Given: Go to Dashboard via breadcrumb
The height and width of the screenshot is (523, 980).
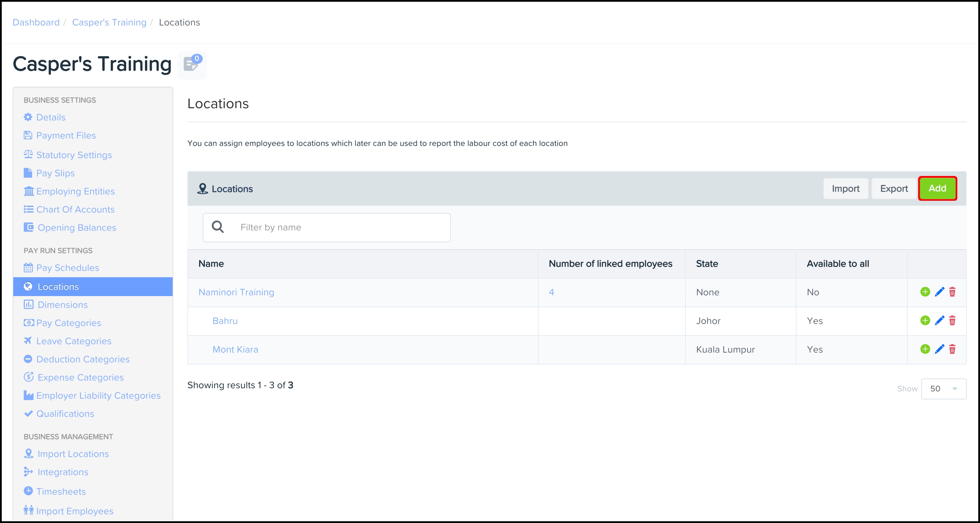Looking at the screenshot, I should (36, 22).
